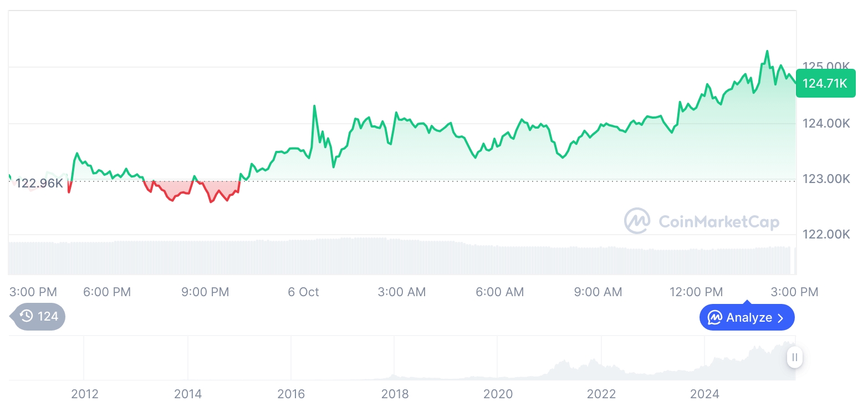
Task: Click the 6 Oct date label on the axis
Action: 303,292
